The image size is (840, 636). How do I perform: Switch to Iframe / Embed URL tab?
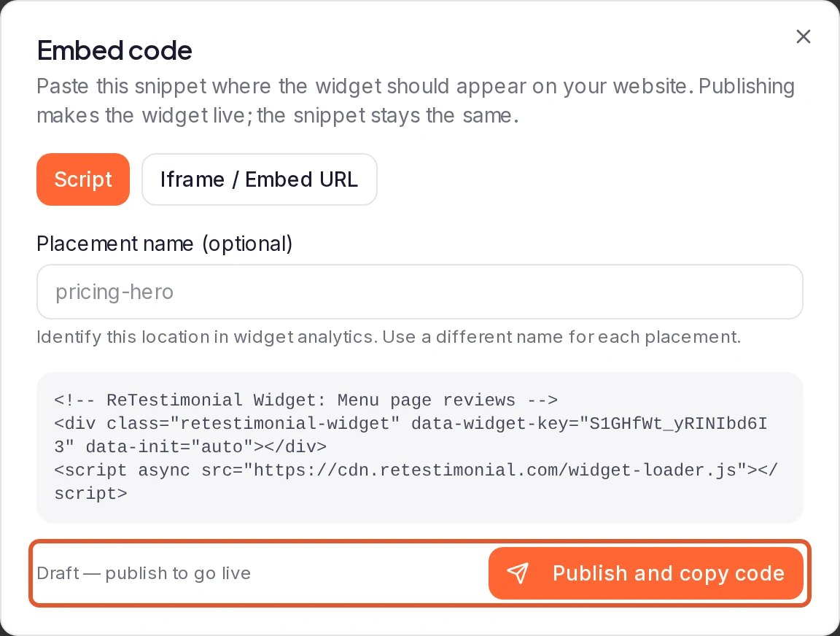pos(260,179)
